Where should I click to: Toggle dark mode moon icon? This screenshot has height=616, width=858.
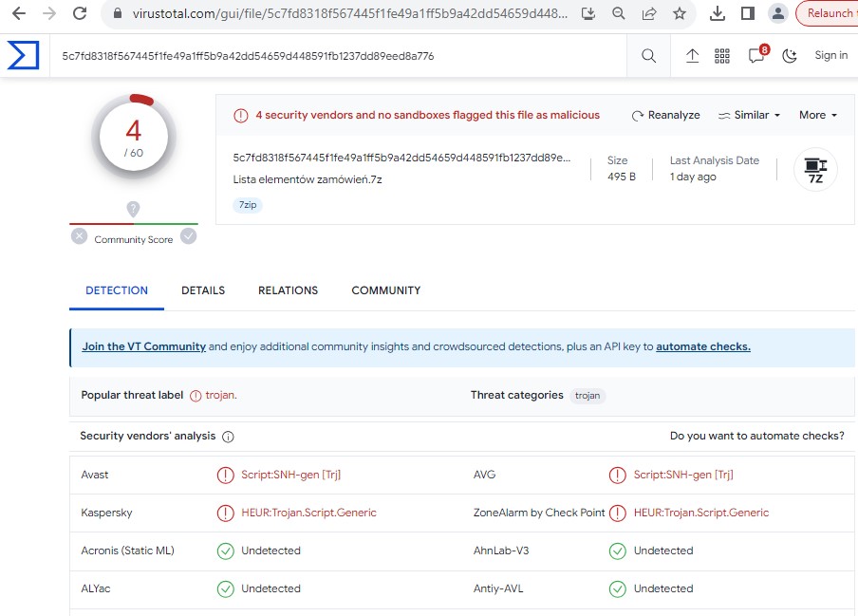[x=789, y=56]
